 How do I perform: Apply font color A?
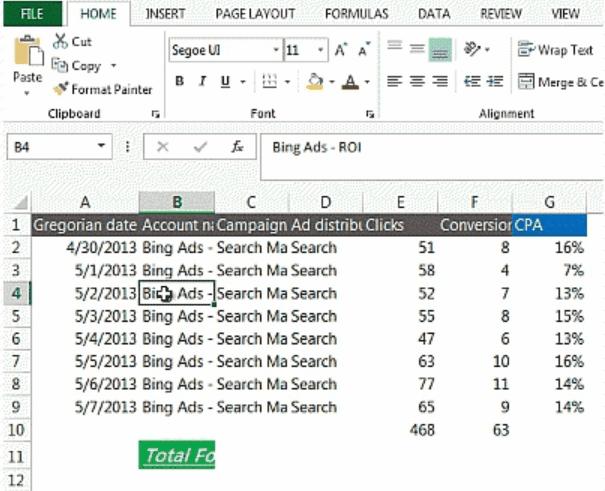[350, 81]
